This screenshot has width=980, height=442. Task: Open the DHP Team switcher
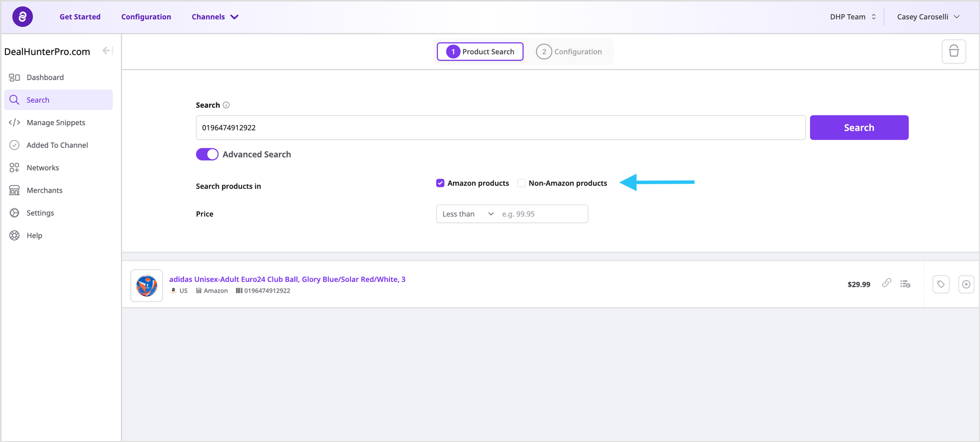coord(853,17)
